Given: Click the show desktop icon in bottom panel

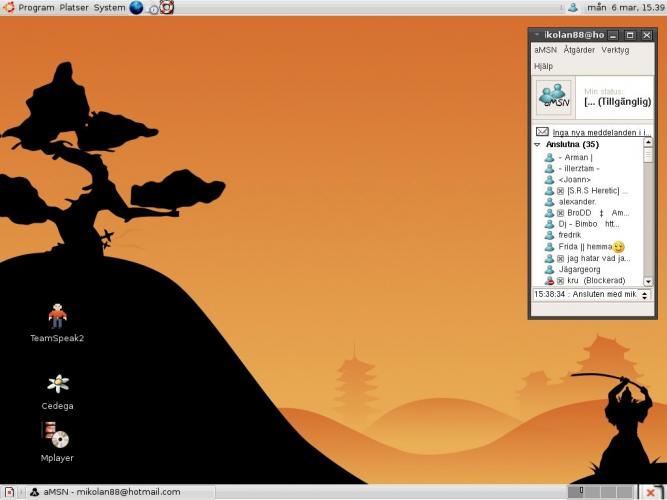Looking at the screenshot, I should (x=10, y=492).
